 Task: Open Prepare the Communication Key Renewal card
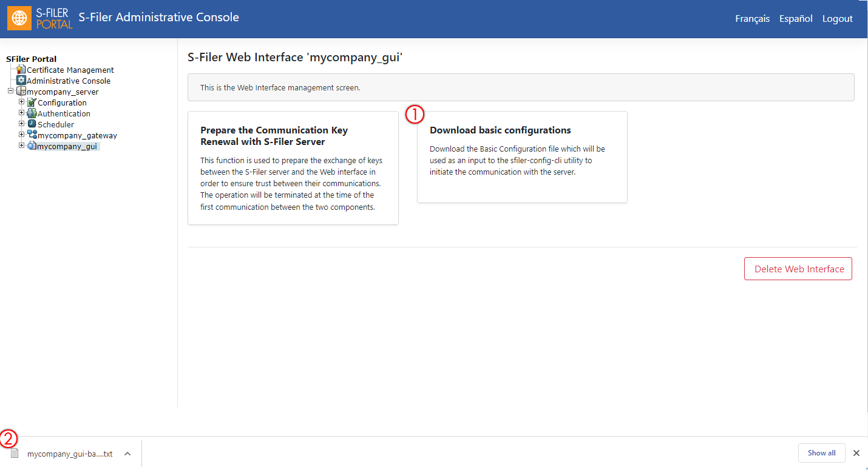(x=293, y=168)
